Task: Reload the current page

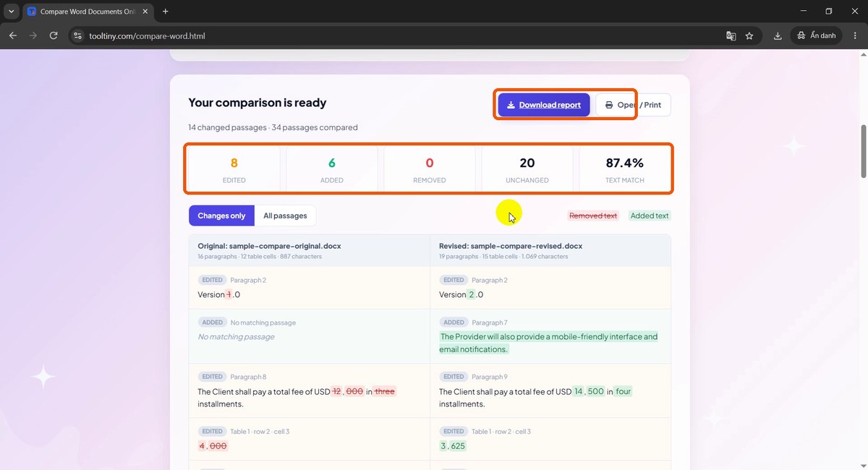Action: coord(54,35)
